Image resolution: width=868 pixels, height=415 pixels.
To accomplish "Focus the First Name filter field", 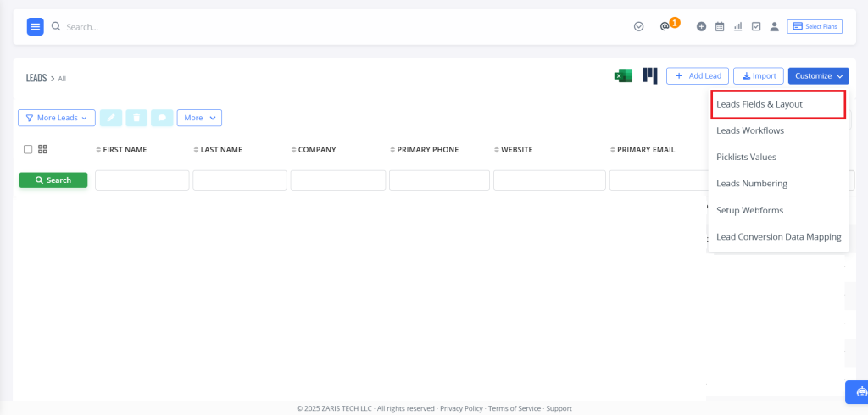I will point(142,180).
